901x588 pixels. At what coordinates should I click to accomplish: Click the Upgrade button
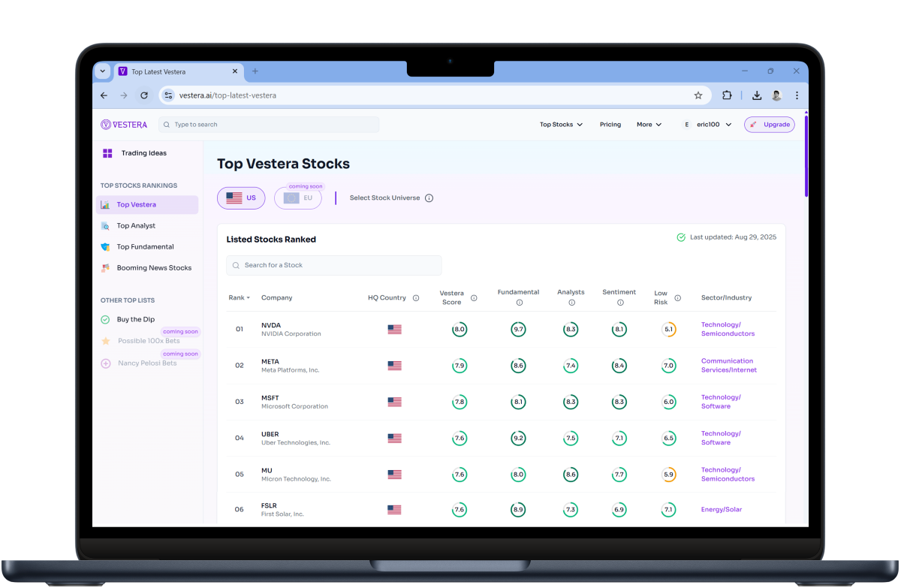(770, 125)
